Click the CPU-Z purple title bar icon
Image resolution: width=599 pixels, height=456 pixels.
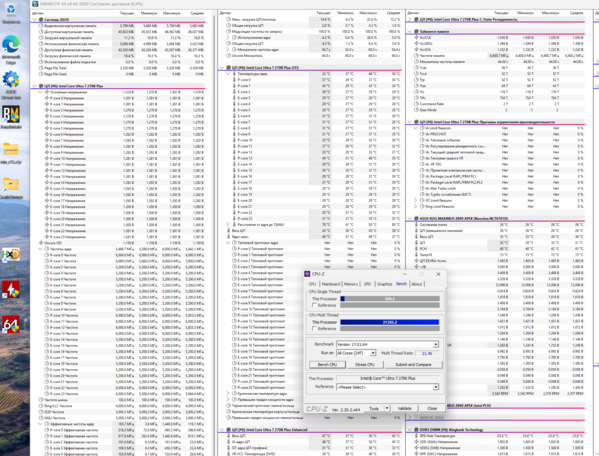[x=307, y=274]
